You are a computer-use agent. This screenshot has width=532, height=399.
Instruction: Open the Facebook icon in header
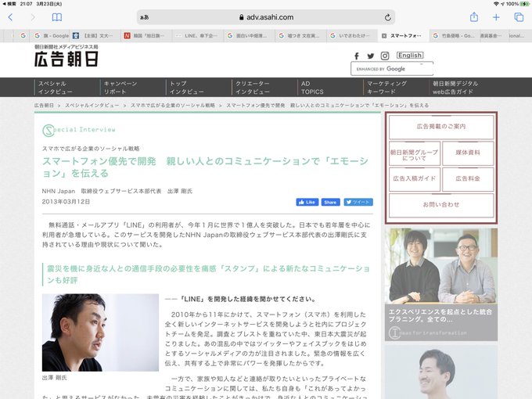point(357,56)
